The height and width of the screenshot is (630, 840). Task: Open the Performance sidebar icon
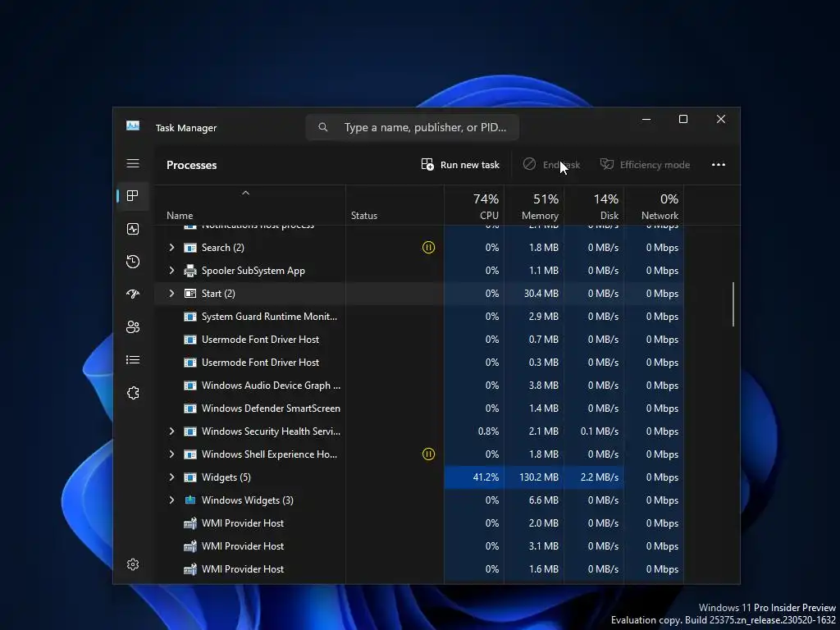pyautogui.click(x=133, y=229)
